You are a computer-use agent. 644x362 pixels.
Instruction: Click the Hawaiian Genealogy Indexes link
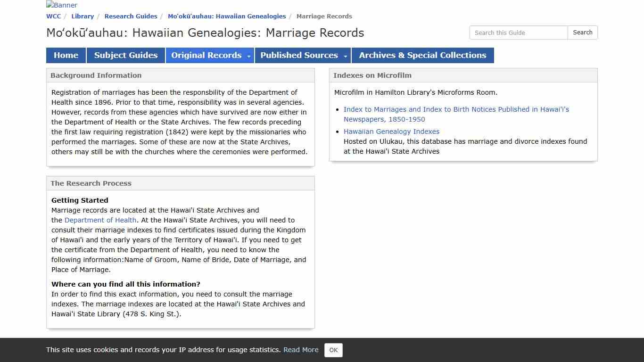(391, 132)
